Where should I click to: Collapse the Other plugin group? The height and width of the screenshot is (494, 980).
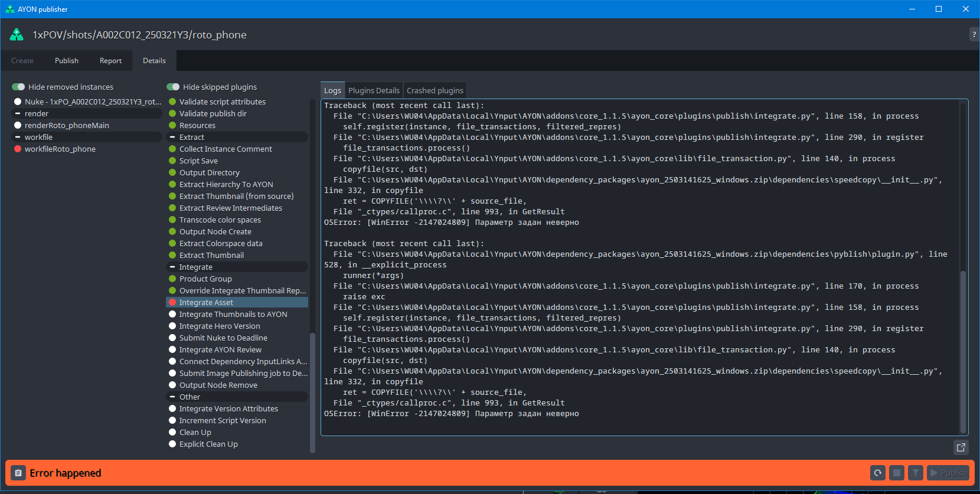tap(172, 397)
